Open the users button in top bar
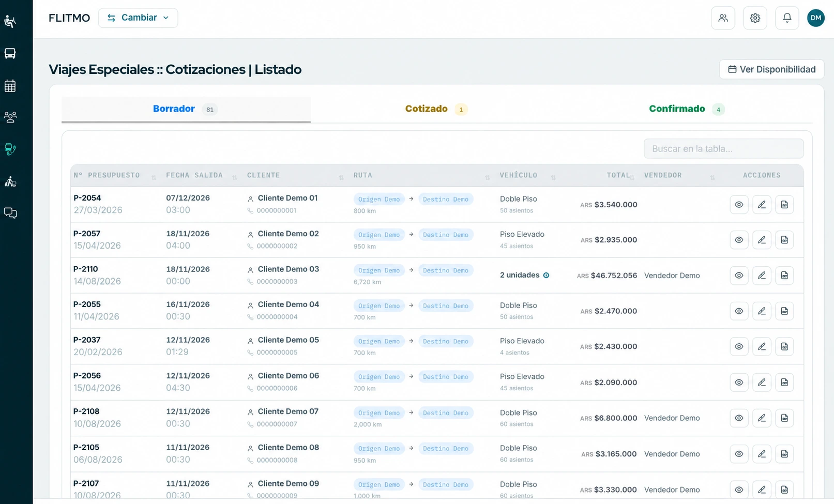This screenshot has width=834, height=504. pyautogui.click(x=723, y=18)
